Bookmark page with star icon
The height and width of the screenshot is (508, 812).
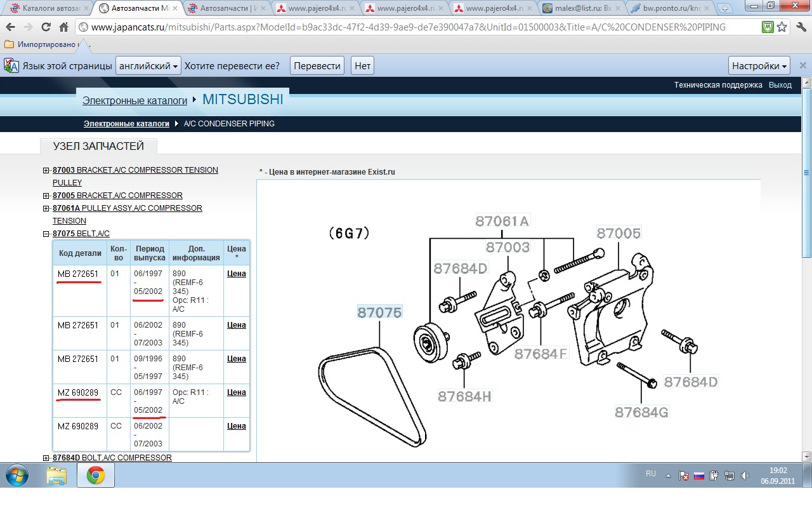[x=782, y=27]
